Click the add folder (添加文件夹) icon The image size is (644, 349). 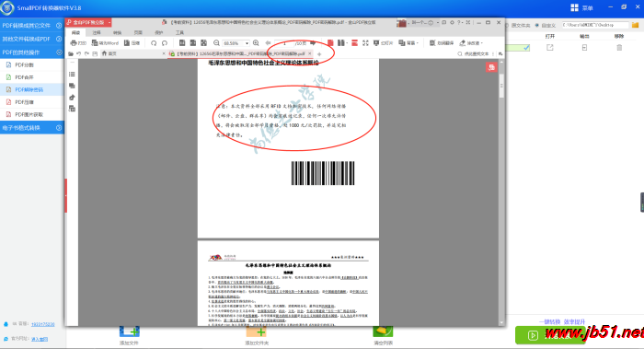coord(257,332)
